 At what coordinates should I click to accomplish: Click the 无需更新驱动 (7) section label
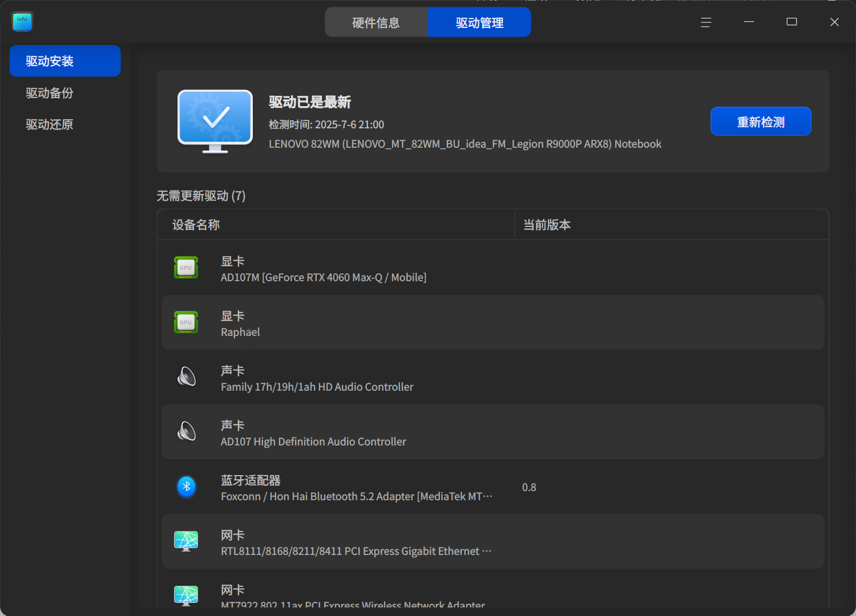[x=201, y=196]
